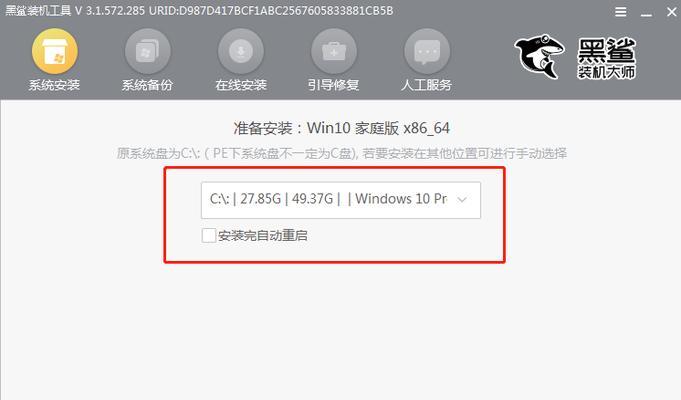Expand the drive selection chevron arrow
The height and width of the screenshot is (400, 681).
462,200
